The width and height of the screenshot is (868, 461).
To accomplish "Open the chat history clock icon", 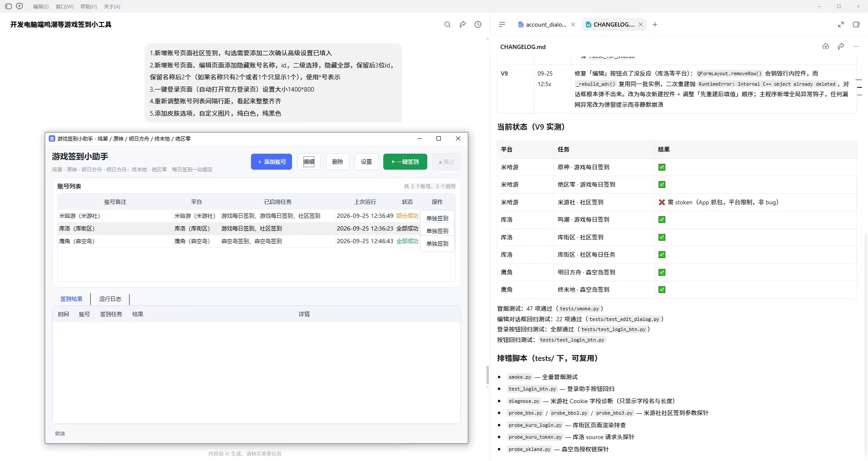I will click(x=478, y=24).
